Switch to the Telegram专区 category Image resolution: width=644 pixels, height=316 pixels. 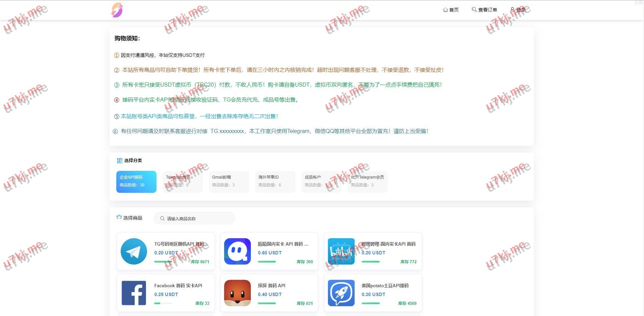pos(182,182)
